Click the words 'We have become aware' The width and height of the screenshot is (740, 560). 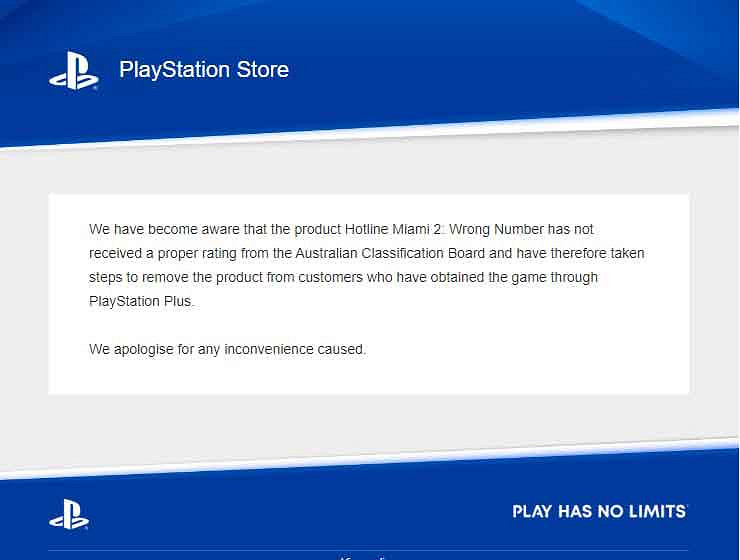coord(164,229)
